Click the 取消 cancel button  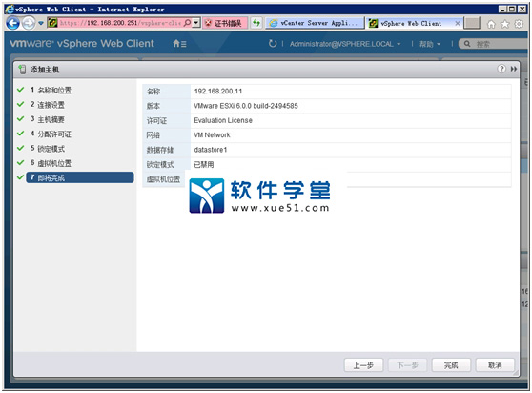click(495, 365)
